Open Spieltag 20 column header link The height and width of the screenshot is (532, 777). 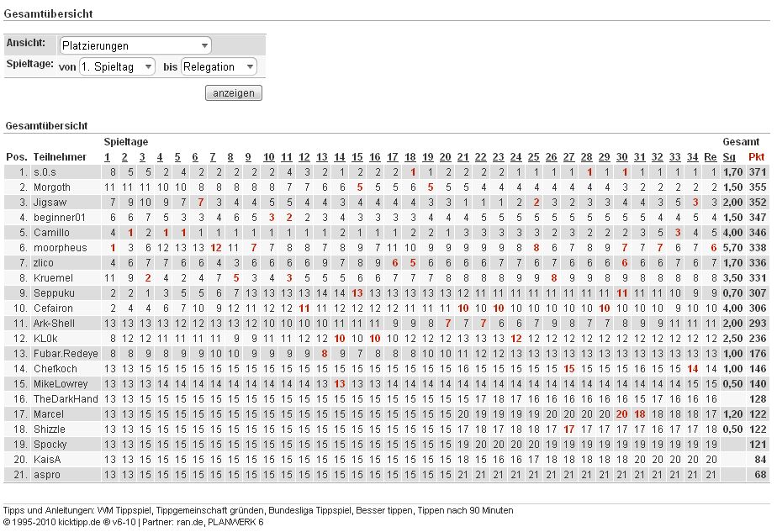[446, 157]
